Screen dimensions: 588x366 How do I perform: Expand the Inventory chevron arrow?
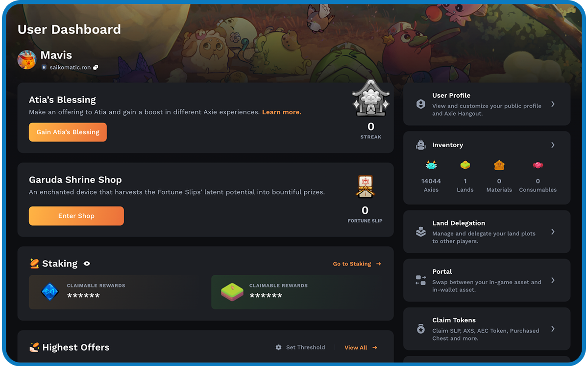coord(553,145)
